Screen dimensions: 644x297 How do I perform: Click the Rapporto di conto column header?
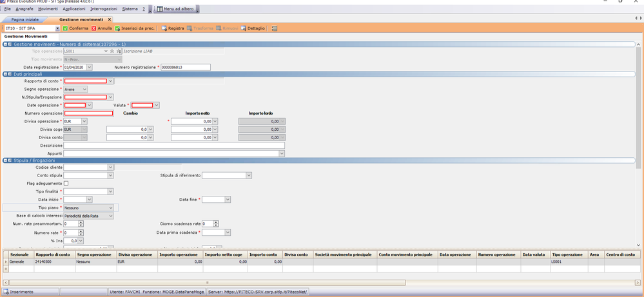(54, 254)
